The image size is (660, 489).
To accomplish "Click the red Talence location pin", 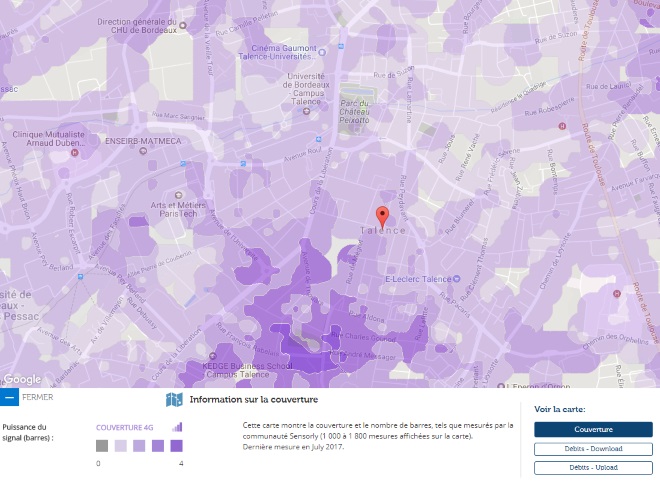I will [x=381, y=216].
